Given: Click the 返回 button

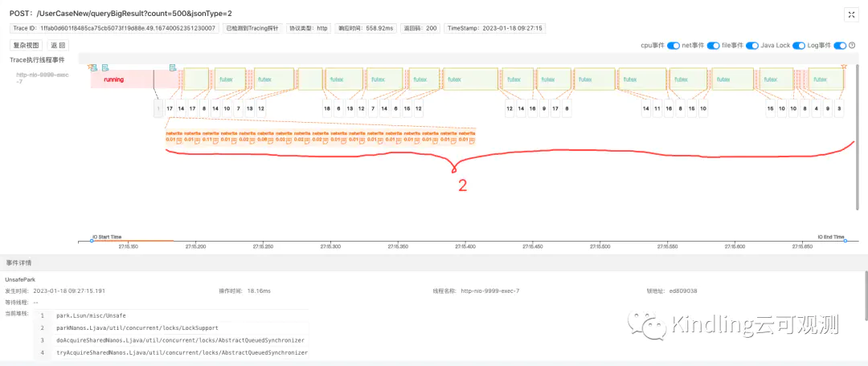Looking at the screenshot, I should pos(58,46).
